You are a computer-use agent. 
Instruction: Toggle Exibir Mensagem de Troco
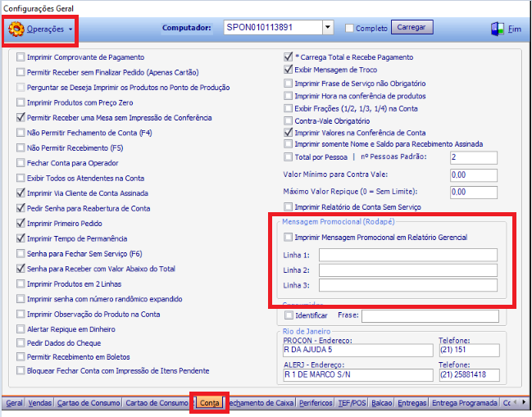pos(288,70)
